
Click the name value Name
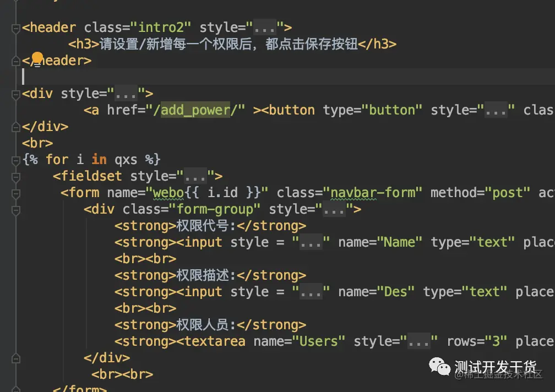click(x=399, y=242)
